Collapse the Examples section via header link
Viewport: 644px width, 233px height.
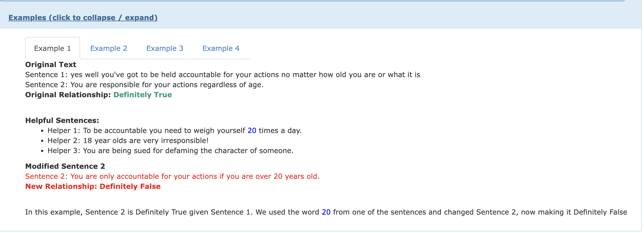pos(83,18)
